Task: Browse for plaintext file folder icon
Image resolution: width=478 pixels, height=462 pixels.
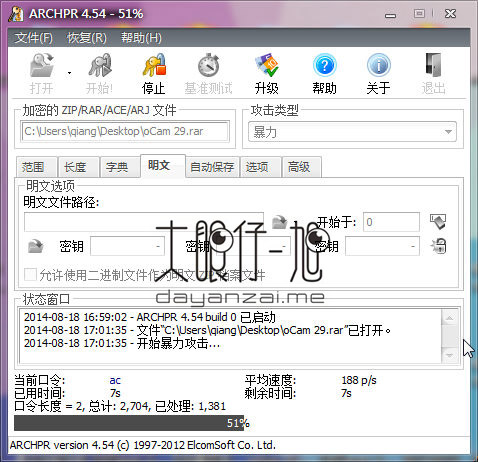Action: click(279, 221)
